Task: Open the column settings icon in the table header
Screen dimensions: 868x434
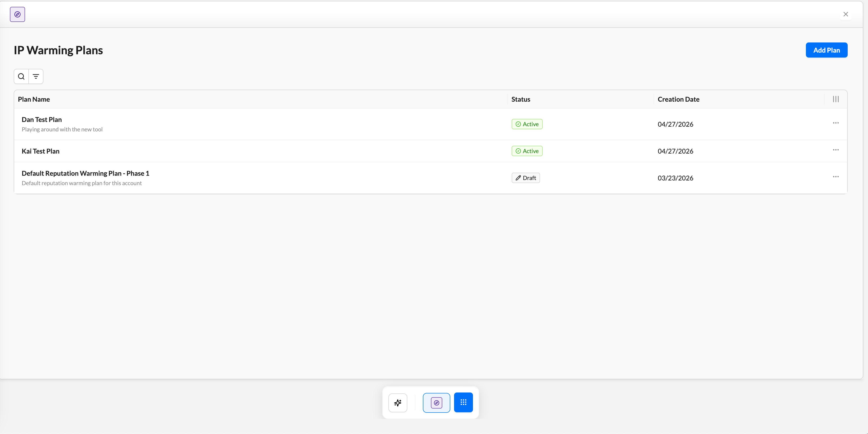Action: click(x=836, y=99)
